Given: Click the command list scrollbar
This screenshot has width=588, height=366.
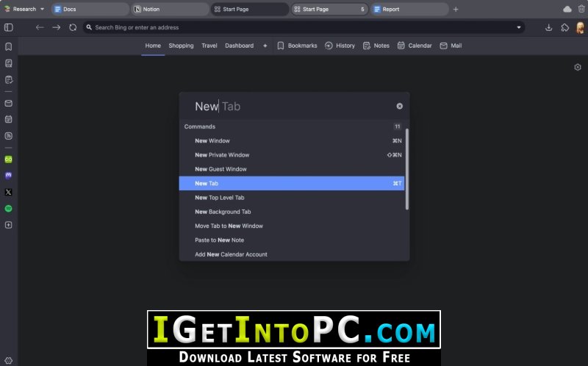Looking at the screenshot, I should (407, 169).
